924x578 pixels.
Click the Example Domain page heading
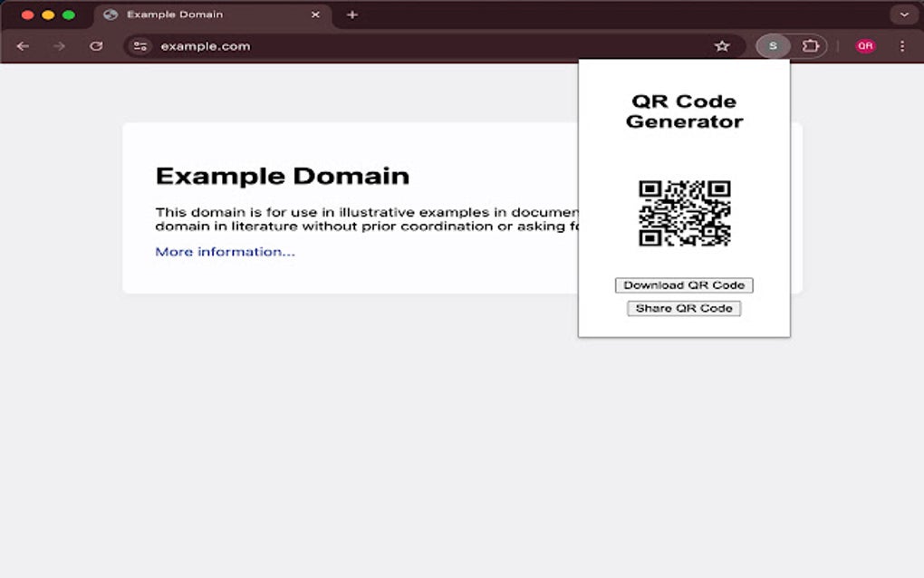click(283, 176)
